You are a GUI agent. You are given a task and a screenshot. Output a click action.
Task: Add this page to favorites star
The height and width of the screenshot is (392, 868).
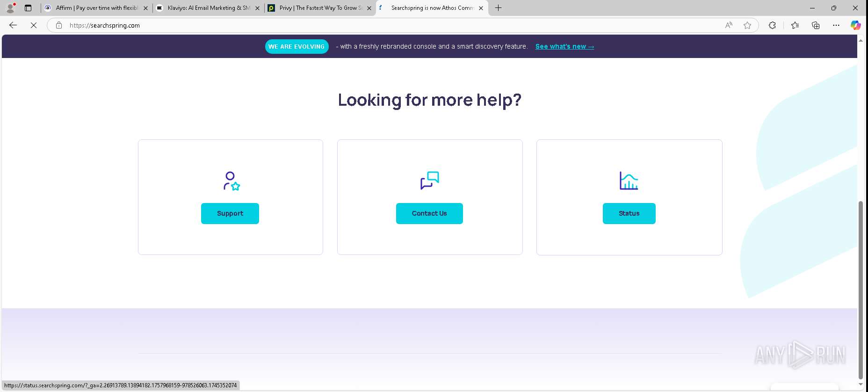pos(747,25)
